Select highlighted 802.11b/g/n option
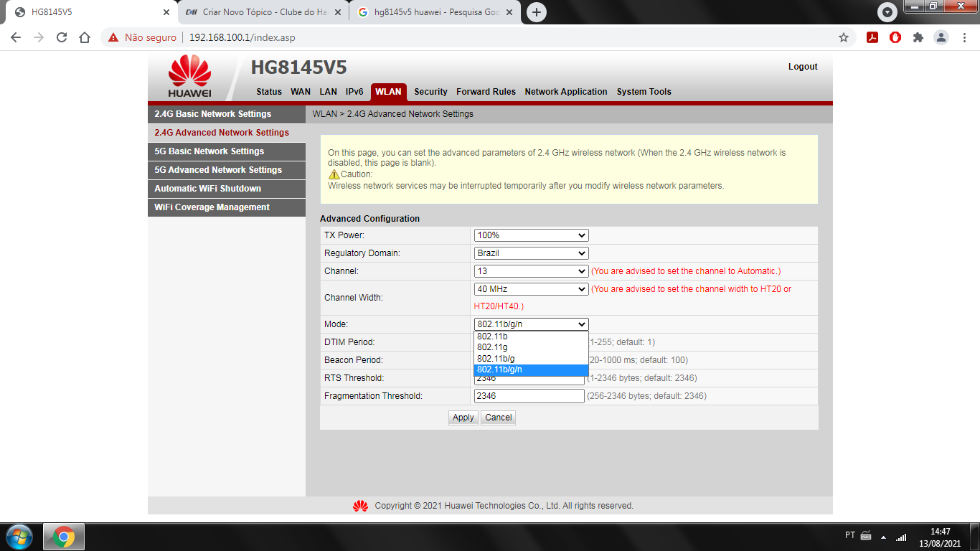980x551 pixels. tap(531, 369)
